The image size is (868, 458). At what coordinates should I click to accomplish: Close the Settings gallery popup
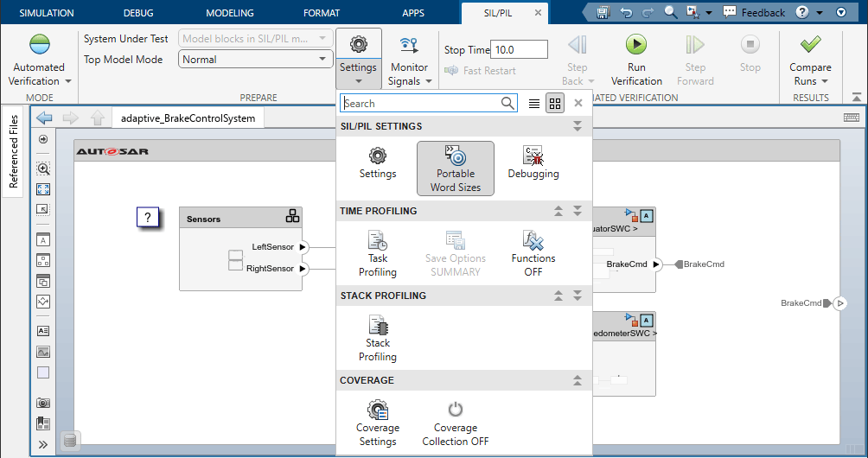pyautogui.click(x=578, y=103)
